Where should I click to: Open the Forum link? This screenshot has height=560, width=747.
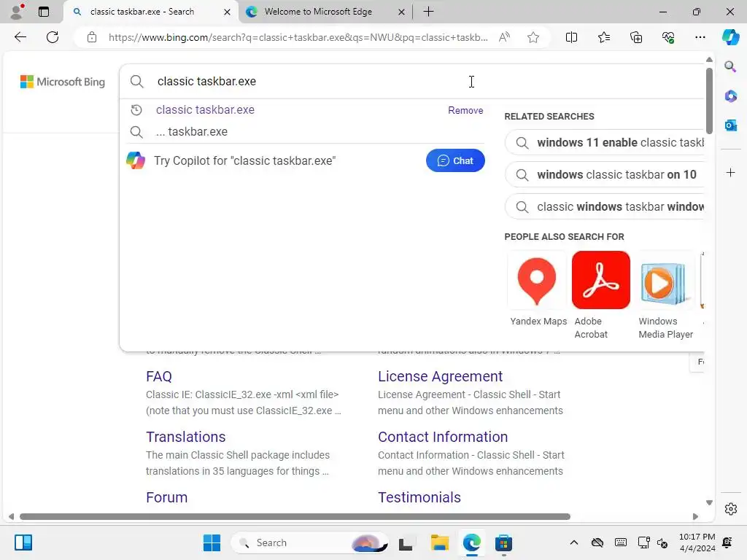pyautogui.click(x=167, y=497)
